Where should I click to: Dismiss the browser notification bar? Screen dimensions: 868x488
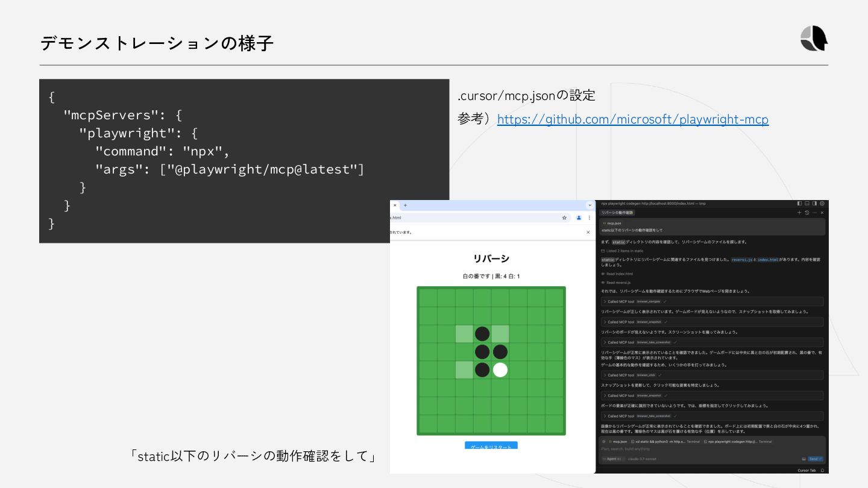588,232
